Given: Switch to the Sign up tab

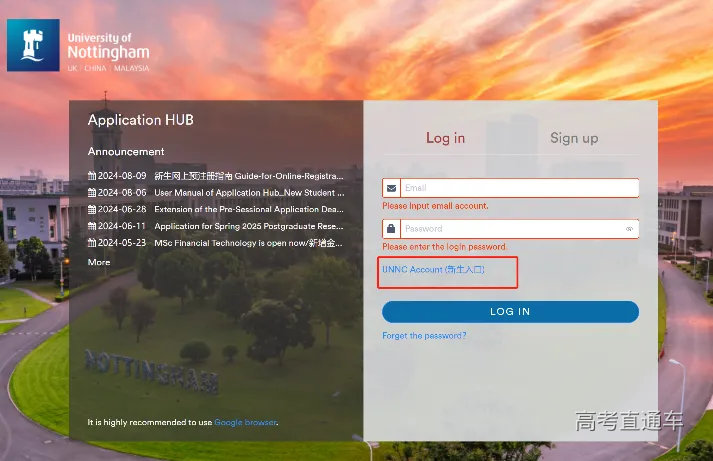Looking at the screenshot, I should click(574, 138).
